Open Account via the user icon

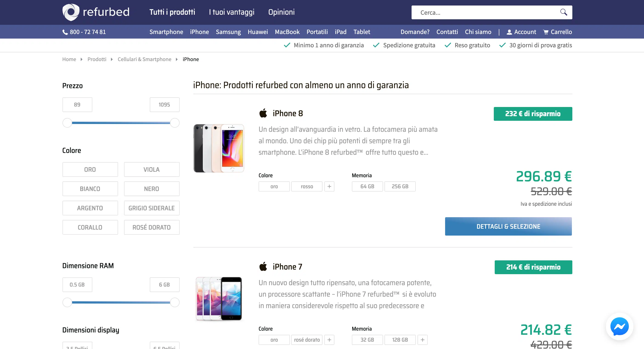509,32
